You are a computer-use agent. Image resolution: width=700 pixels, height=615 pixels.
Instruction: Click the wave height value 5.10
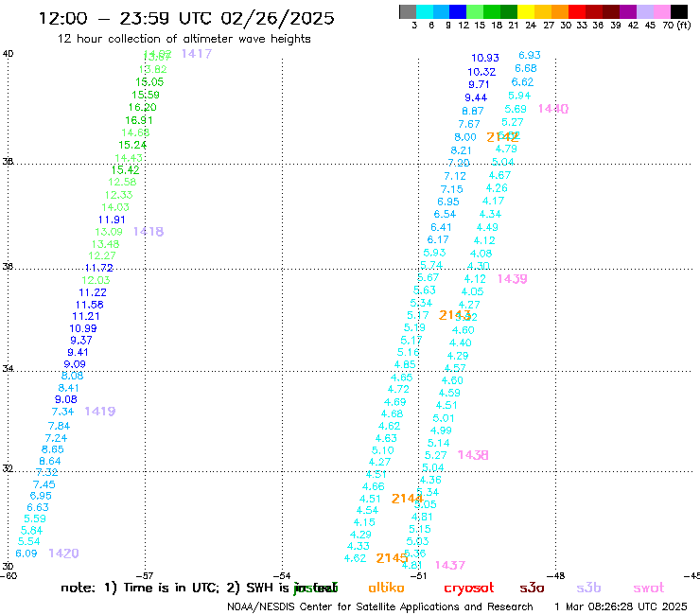click(x=382, y=450)
